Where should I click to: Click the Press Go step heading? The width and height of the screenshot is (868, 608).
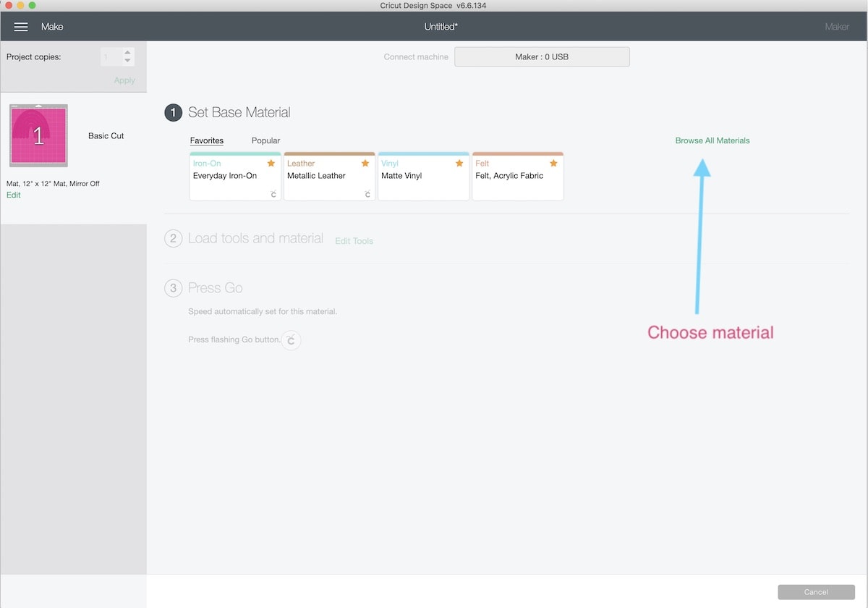click(215, 288)
